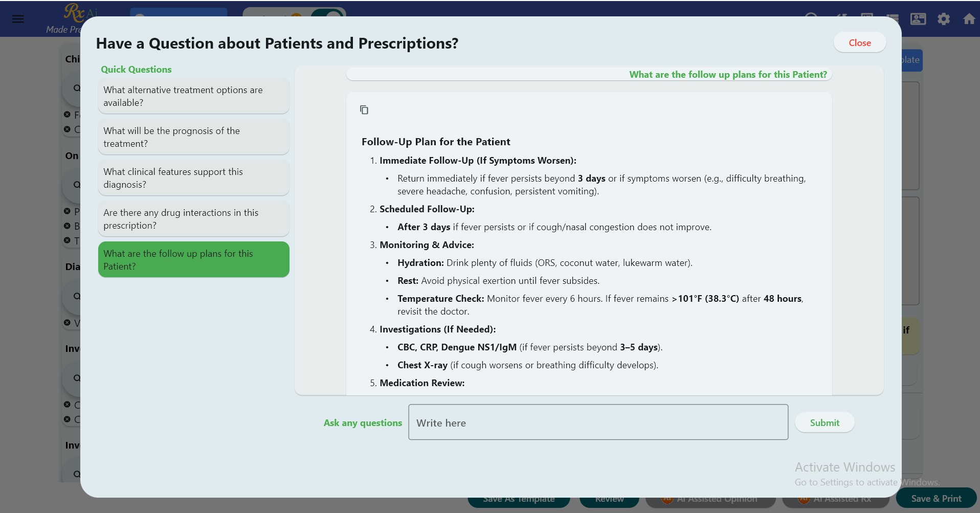
Task: Ask about alternative treatment options
Action: (x=193, y=96)
